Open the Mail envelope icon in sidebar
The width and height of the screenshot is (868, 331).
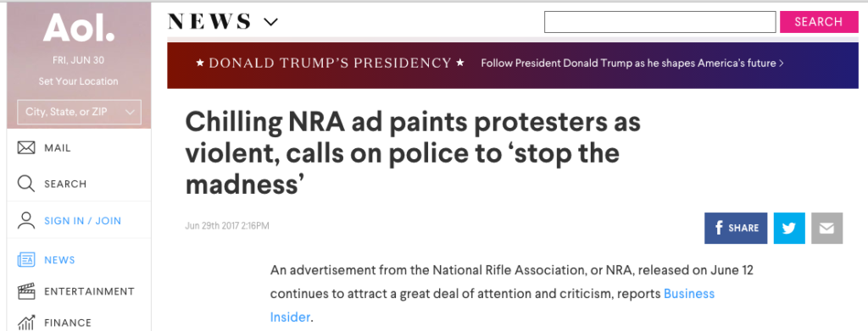(x=26, y=148)
